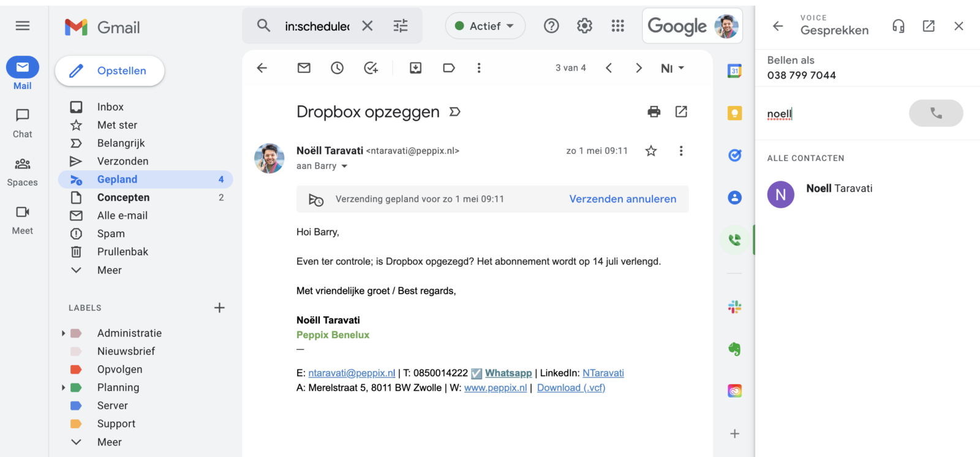Viewport: 980px width, 457px height.
Task: Open Google Keep side panel icon
Action: [x=734, y=113]
